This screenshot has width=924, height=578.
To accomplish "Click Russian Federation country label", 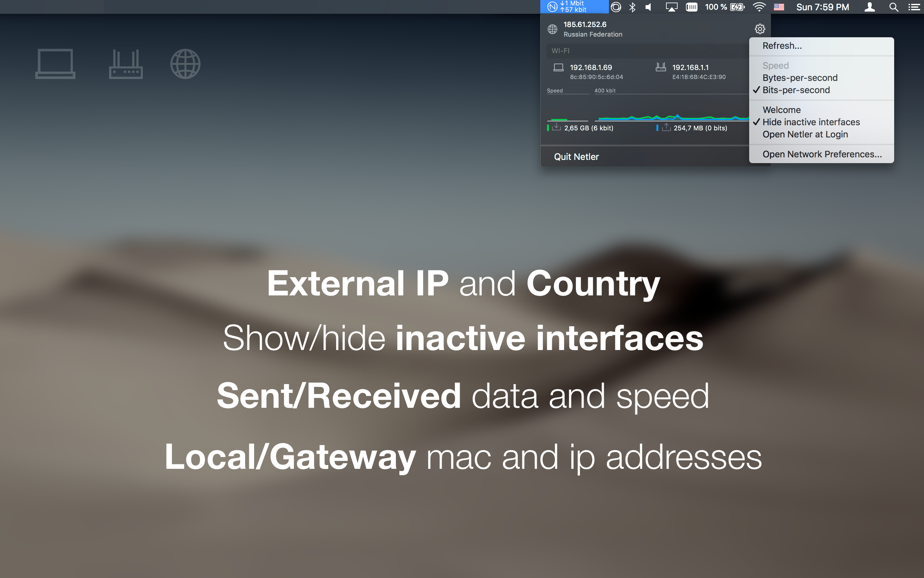I will 593,34.
